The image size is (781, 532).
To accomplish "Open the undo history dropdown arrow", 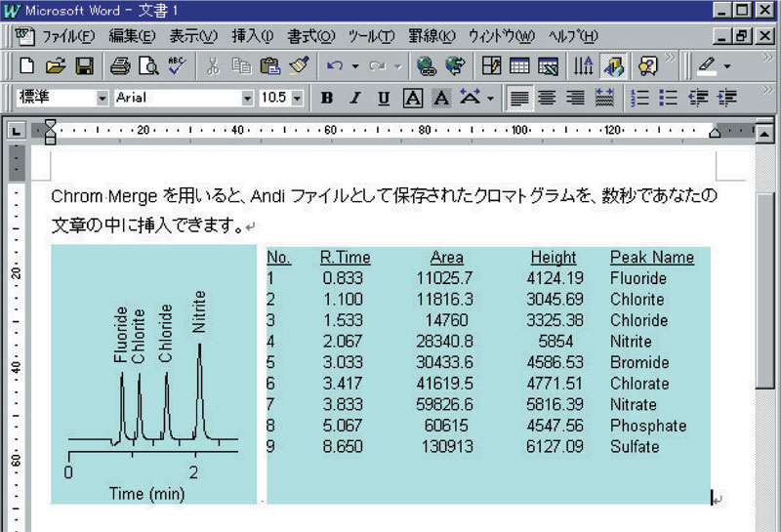I will tap(355, 66).
